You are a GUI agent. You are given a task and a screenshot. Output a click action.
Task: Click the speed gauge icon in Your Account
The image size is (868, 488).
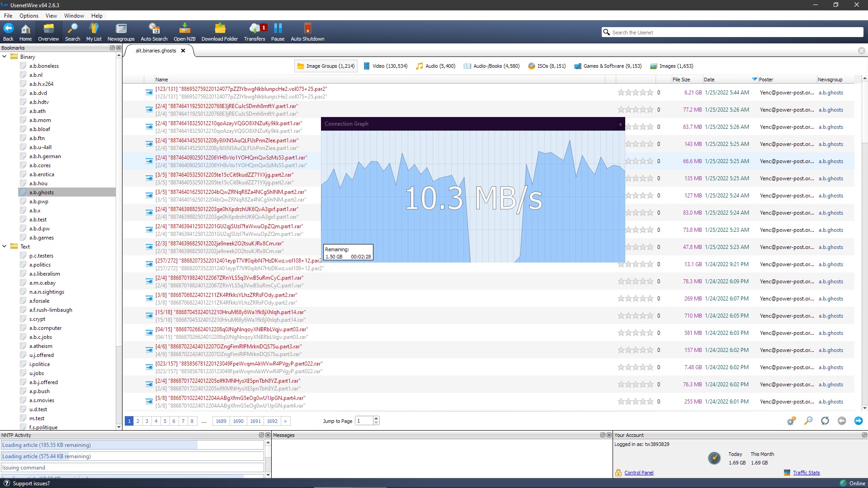714,458
